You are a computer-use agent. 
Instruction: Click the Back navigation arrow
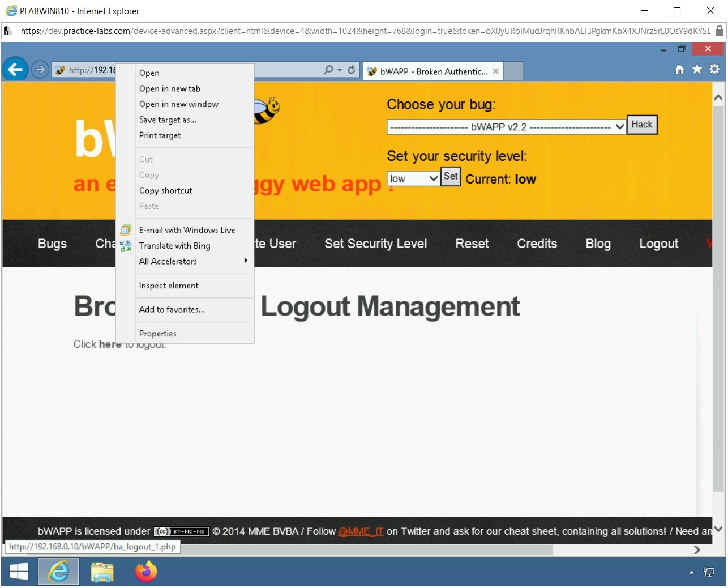[15, 69]
